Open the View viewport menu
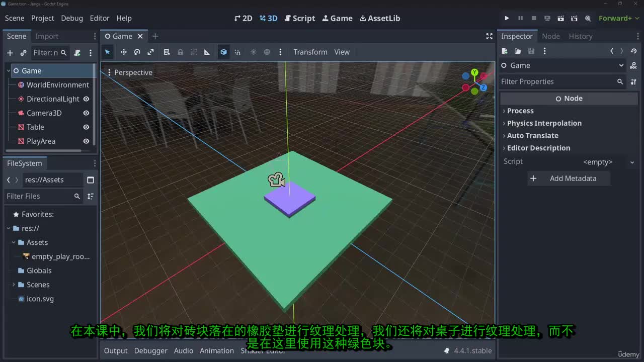644x362 pixels. tap(342, 52)
